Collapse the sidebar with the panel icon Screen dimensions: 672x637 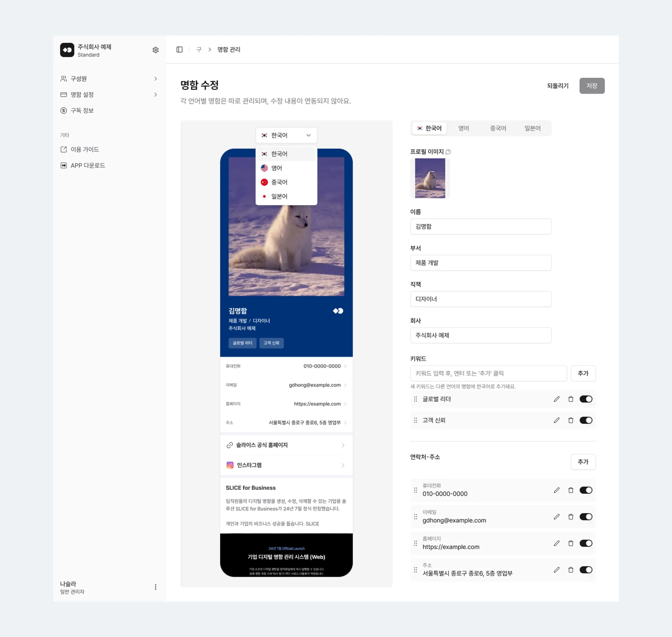179,50
